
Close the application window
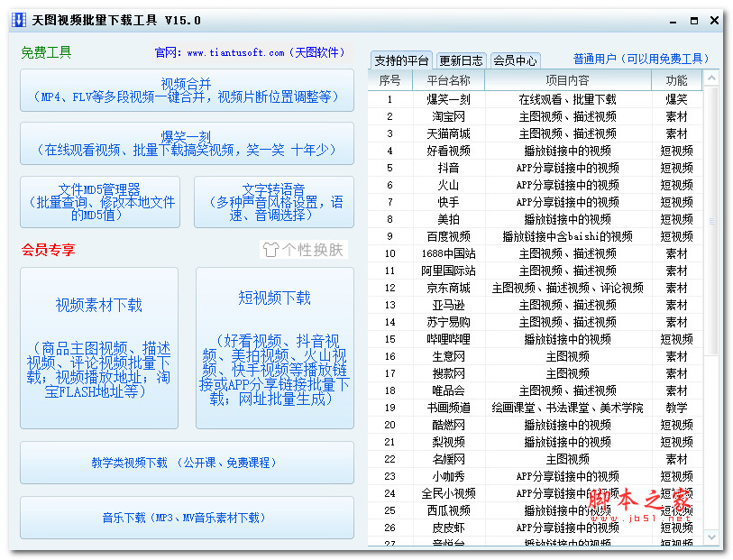pyautogui.click(x=714, y=20)
